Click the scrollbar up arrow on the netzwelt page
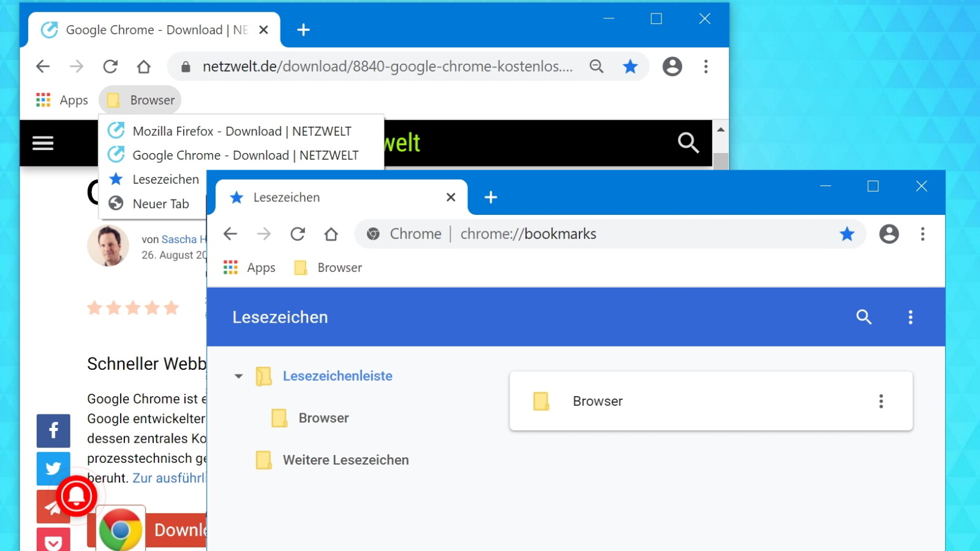Screen dimensions: 980x551 pyautogui.click(x=721, y=130)
